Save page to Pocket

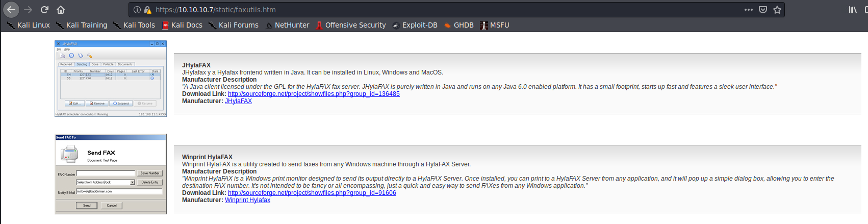coord(763,10)
